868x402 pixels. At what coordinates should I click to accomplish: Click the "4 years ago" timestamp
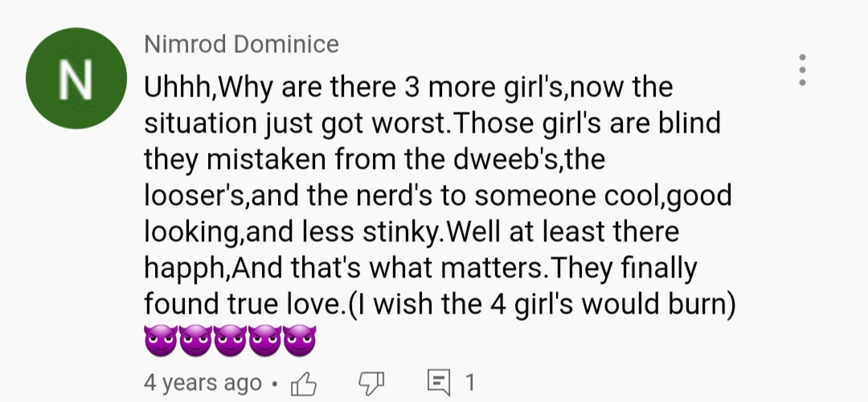pyautogui.click(x=203, y=383)
